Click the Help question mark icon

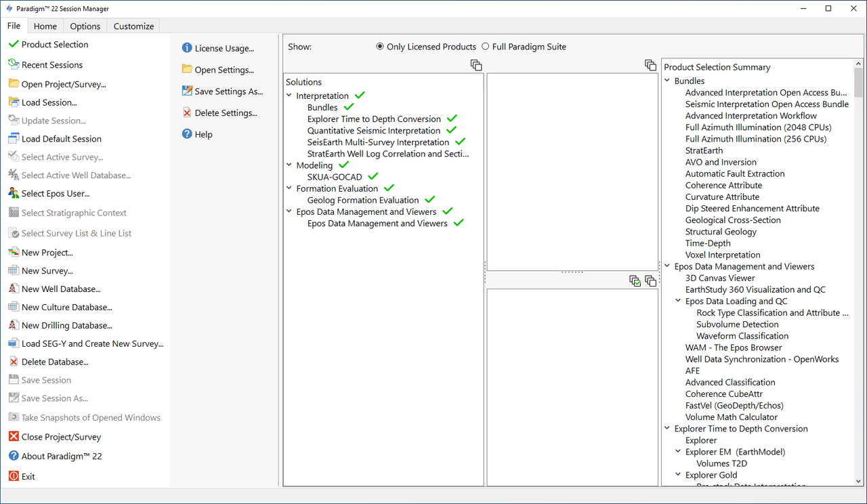pyautogui.click(x=187, y=134)
